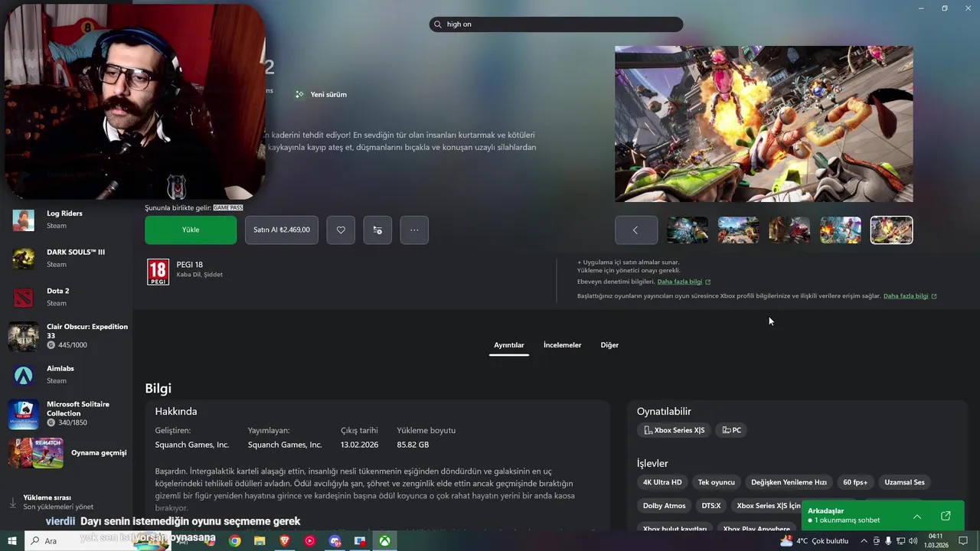Screen dimensions: 980x551
Task: Click the Uzamsal Ses feature chip
Action: click(904, 482)
